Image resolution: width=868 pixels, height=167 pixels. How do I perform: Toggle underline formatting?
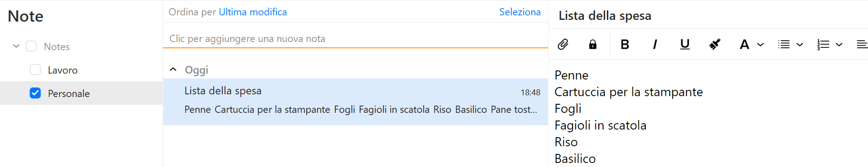[x=685, y=44]
